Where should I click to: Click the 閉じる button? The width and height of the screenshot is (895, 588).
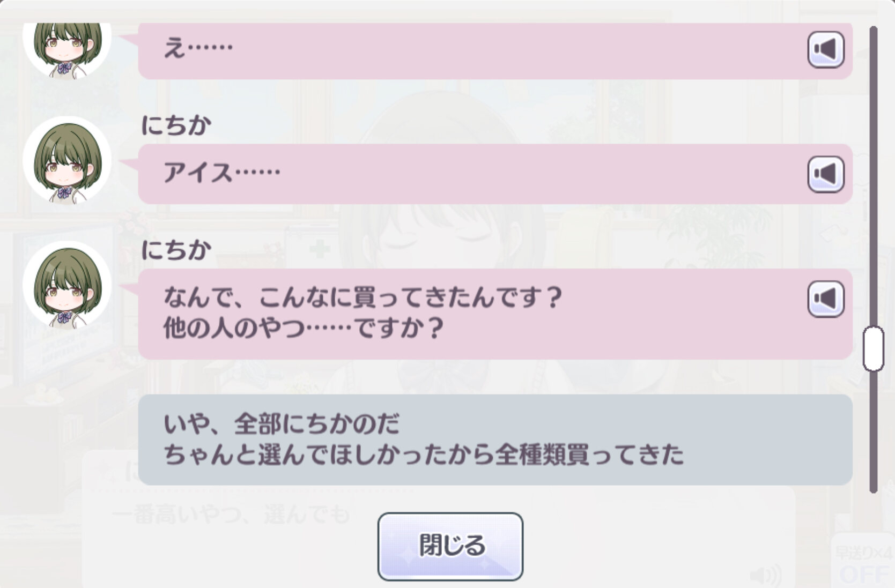[450, 546]
